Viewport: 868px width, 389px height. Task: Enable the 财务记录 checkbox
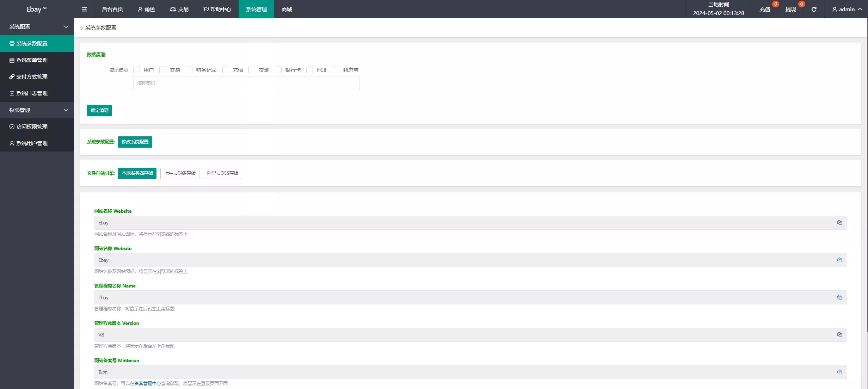point(189,70)
